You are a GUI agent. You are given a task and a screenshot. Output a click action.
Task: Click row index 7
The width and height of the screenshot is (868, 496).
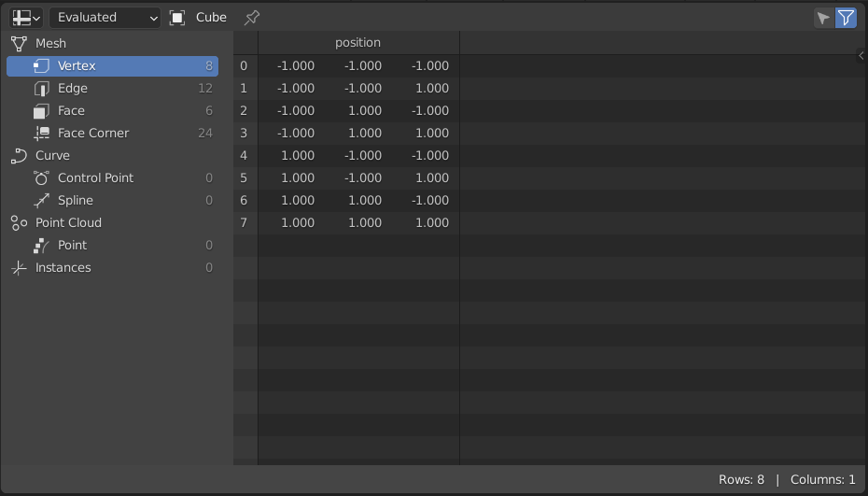click(x=244, y=223)
